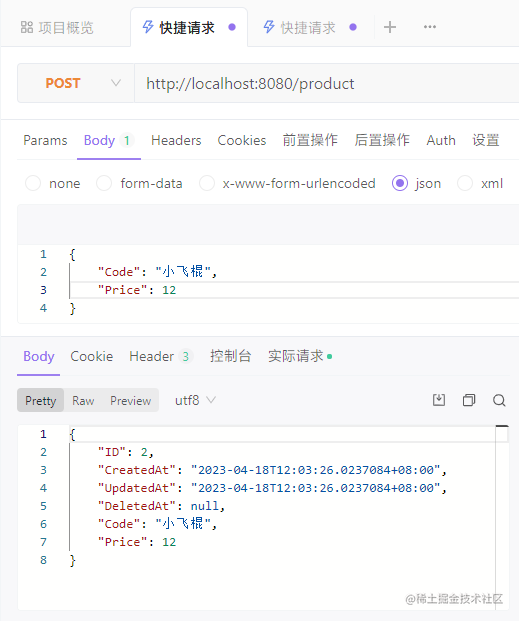The height and width of the screenshot is (621, 519).
Task: Click the lightning icon of the second quick request tab
Action: coord(269,27)
